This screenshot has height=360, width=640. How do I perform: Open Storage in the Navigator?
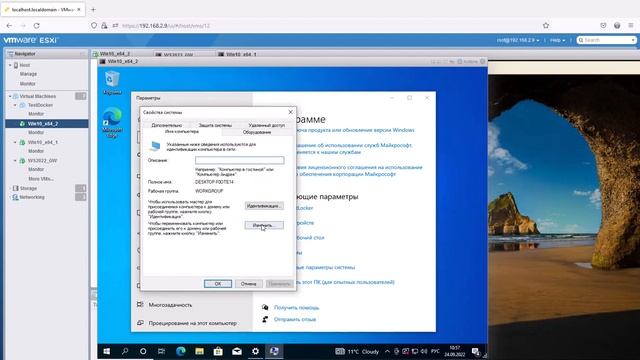(x=28, y=188)
